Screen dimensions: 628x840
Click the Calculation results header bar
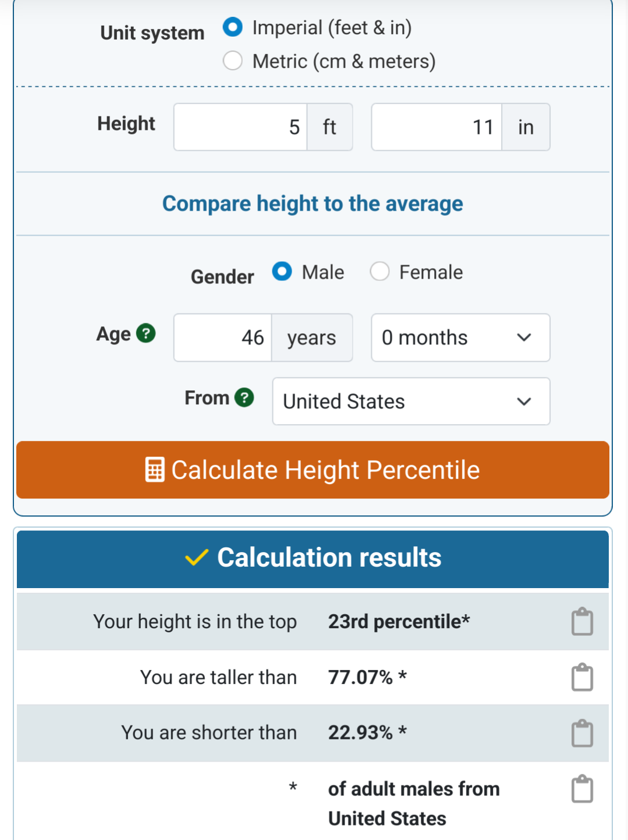pos(313,558)
